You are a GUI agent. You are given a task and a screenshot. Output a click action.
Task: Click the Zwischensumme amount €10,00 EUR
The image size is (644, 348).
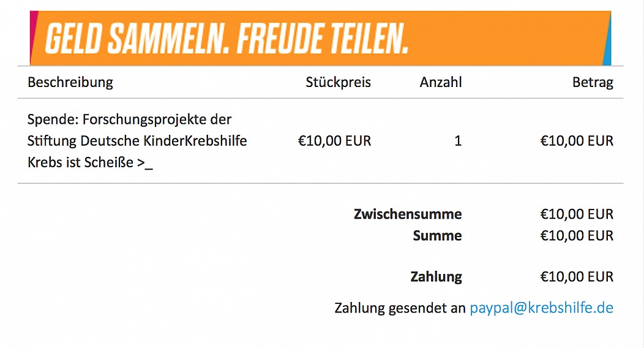click(x=577, y=214)
